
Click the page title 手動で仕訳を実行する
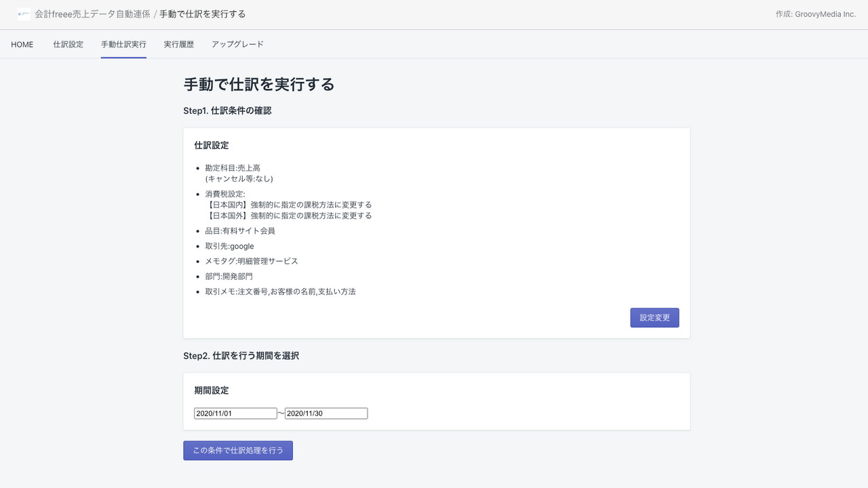[x=258, y=85]
